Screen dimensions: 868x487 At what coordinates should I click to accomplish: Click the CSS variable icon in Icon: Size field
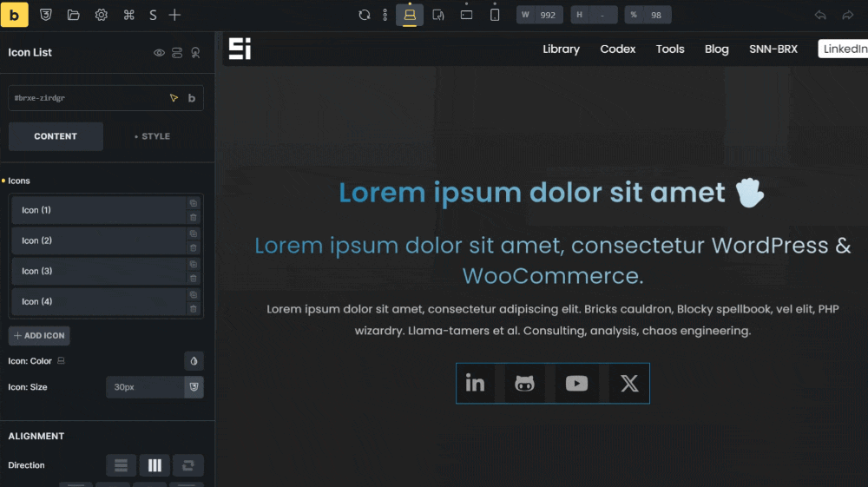click(x=194, y=387)
